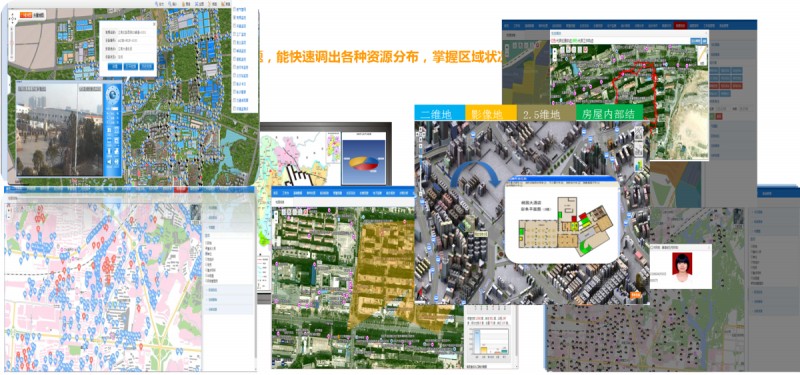This screenshot has width=800, height=375.
Task: Click the bar chart icon on 2.5D map
Action: point(638,165)
